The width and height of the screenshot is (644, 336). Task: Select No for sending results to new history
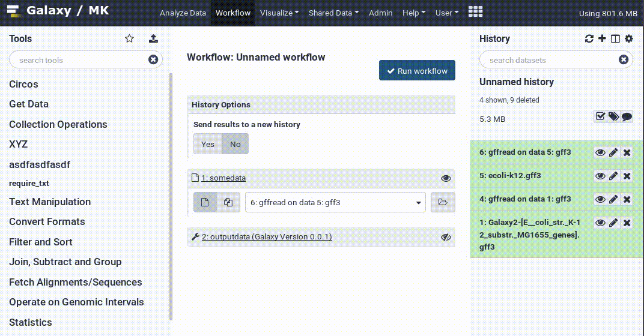[235, 144]
